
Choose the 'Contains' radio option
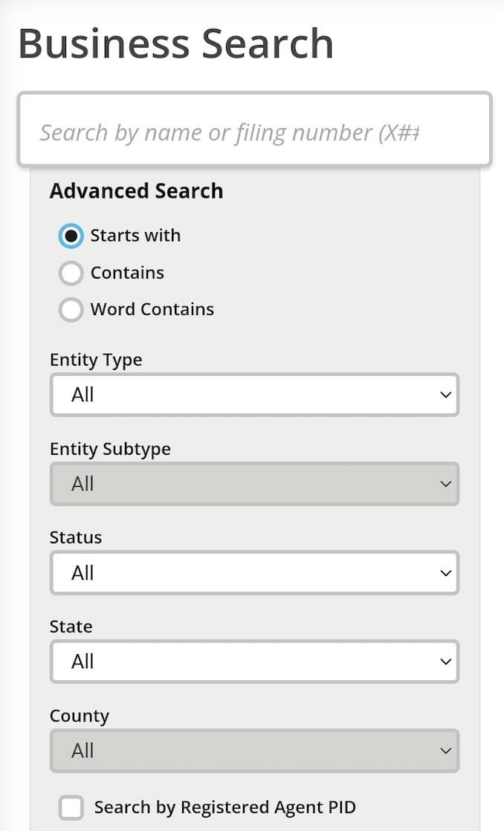(x=71, y=274)
